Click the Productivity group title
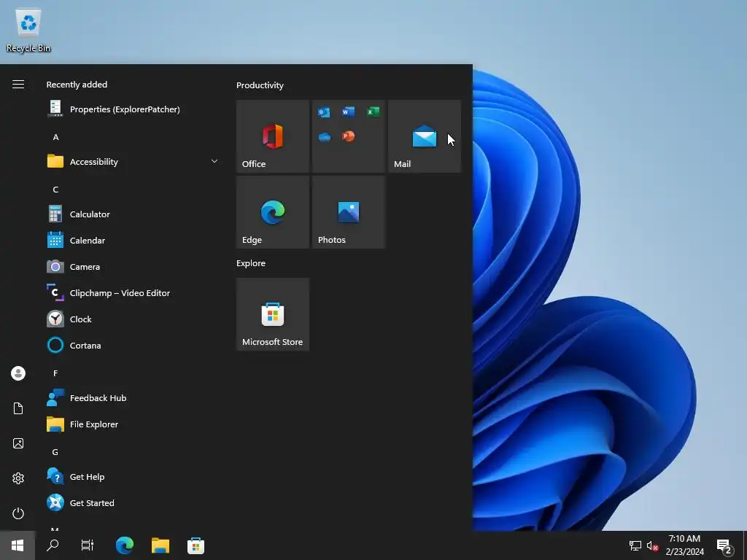747x560 pixels. coord(260,85)
